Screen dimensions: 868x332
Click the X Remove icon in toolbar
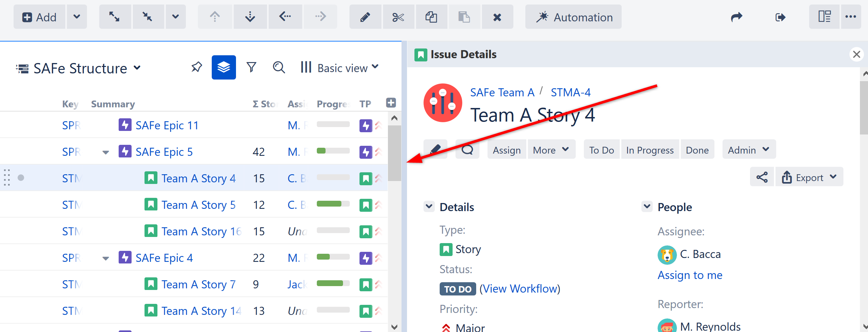click(498, 17)
